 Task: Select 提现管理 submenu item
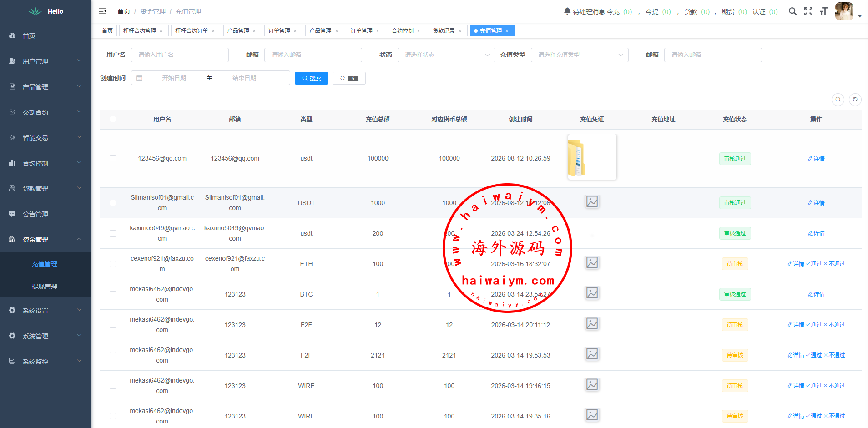tap(45, 287)
